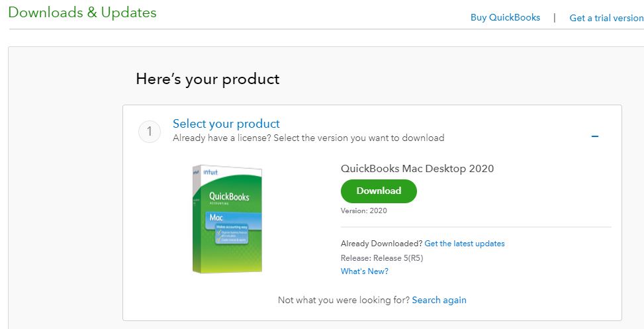Click the Intuit logo on product box

pos(210,173)
